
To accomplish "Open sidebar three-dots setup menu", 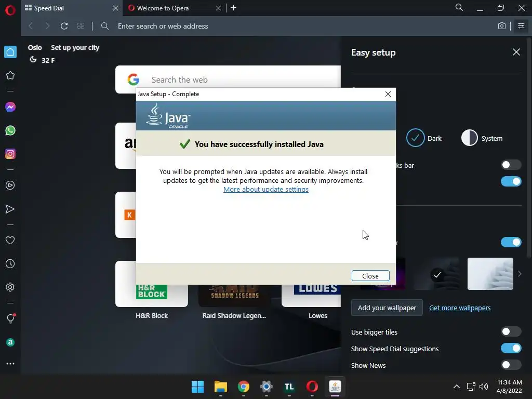I will click(x=10, y=364).
